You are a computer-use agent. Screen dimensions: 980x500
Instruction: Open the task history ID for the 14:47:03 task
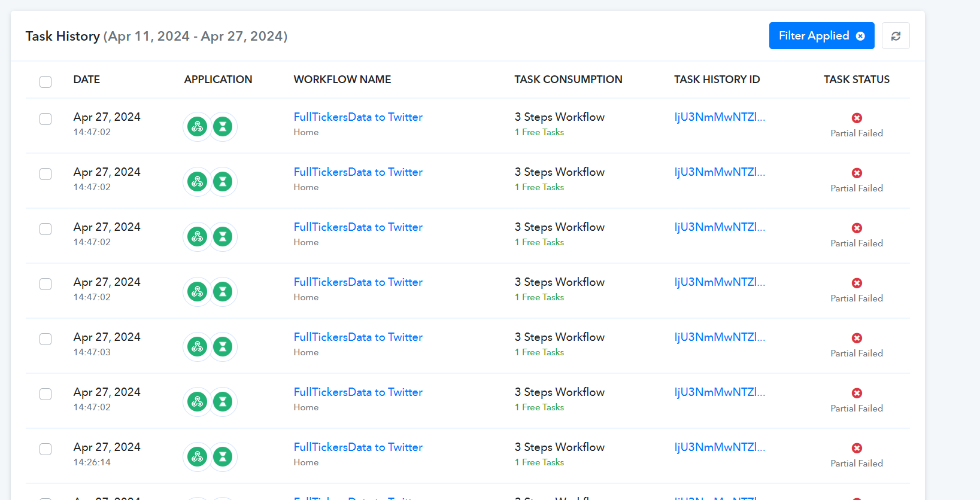click(720, 337)
